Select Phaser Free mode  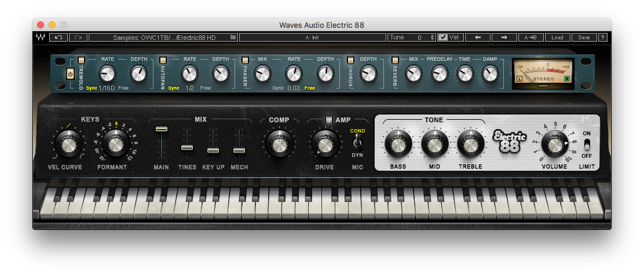click(x=310, y=88)
